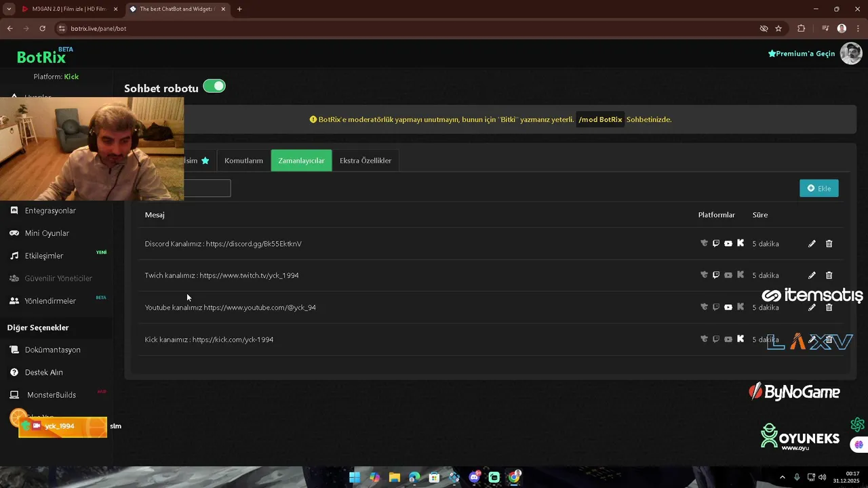Toggle Twitch platform for Twich kanalımız row
This screenshot has width=868, height=488.
pos(716,275)
